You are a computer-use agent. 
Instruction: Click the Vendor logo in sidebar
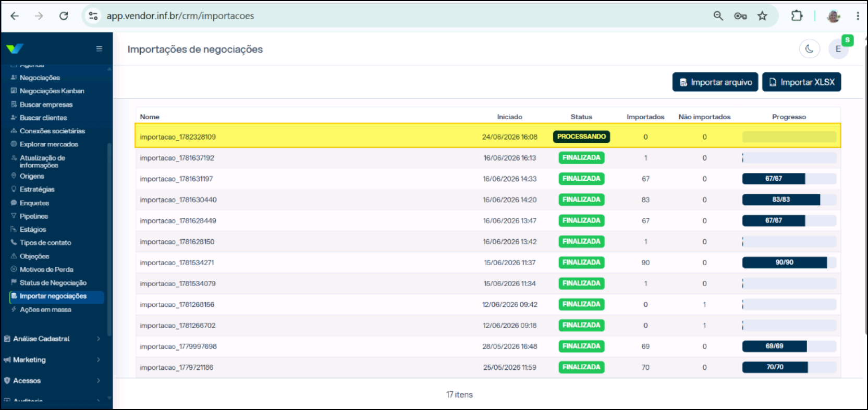[x=15, y=48]
